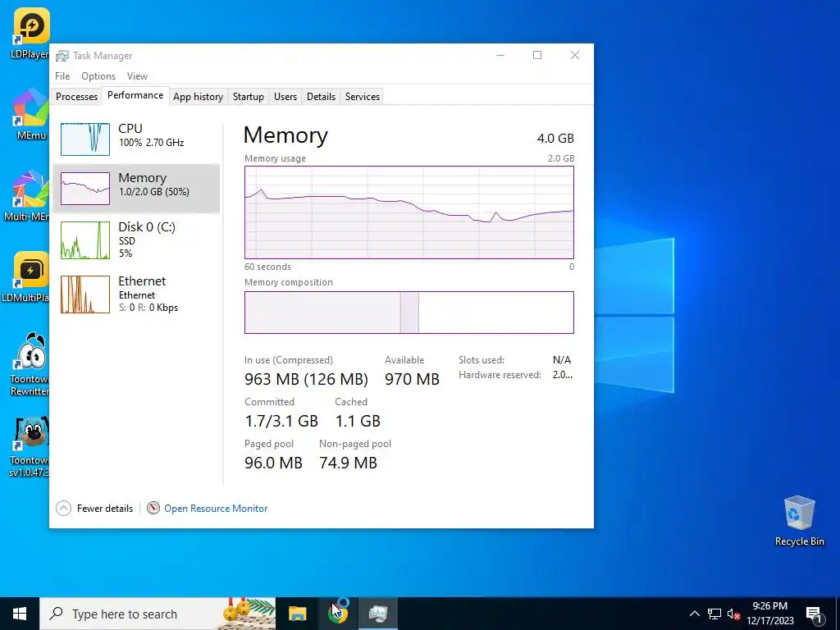Click the '970 MB' available value
The height and width of the screenshot is (630, 840).
[x=412, y=379]
